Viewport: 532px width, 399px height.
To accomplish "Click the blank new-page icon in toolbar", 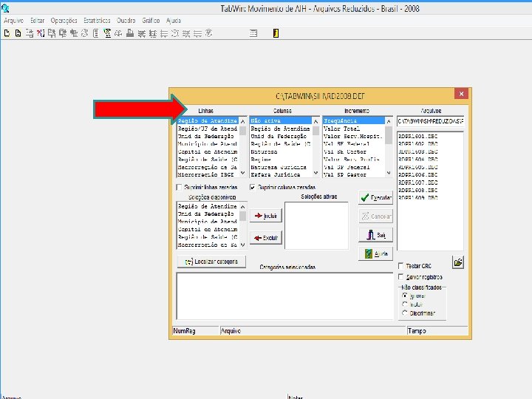I will pos(7,33).
